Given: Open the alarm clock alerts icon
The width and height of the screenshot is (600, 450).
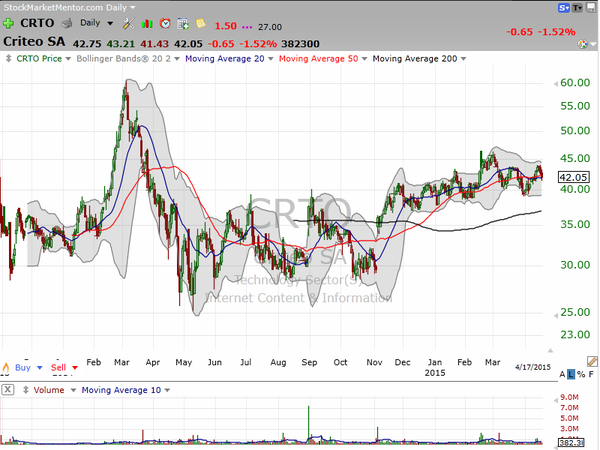Looking at the screenshot, I should [165, 24].
